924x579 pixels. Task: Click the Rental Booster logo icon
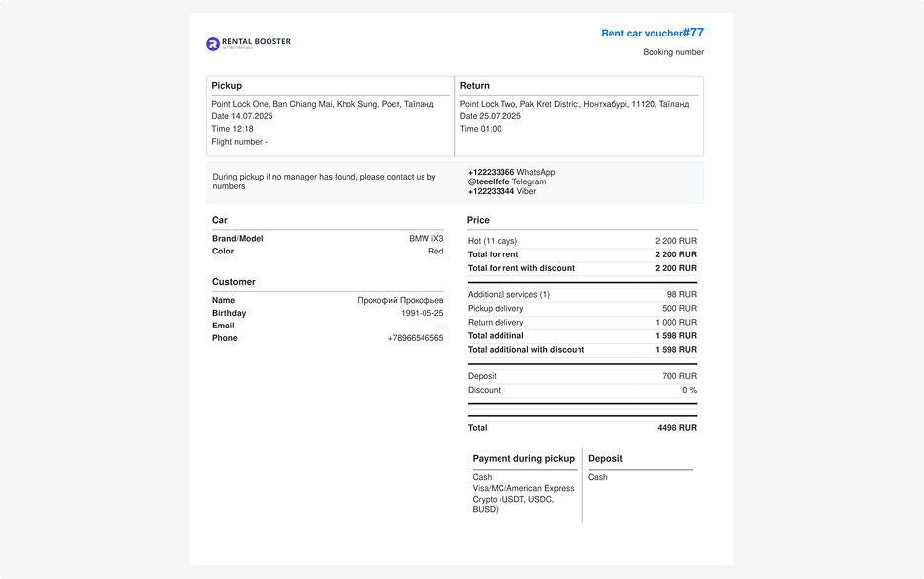click(x=212, y=44)
